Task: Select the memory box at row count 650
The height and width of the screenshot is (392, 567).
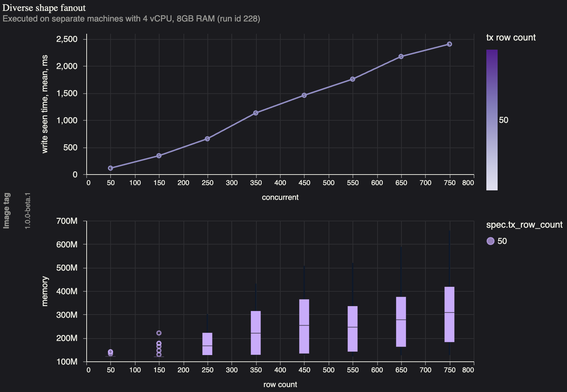Action: (401, 322)
